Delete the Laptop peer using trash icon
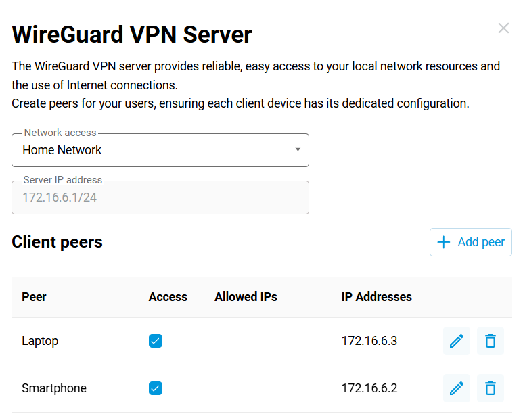This screenshot has height=420, width=523. [491, 341]
